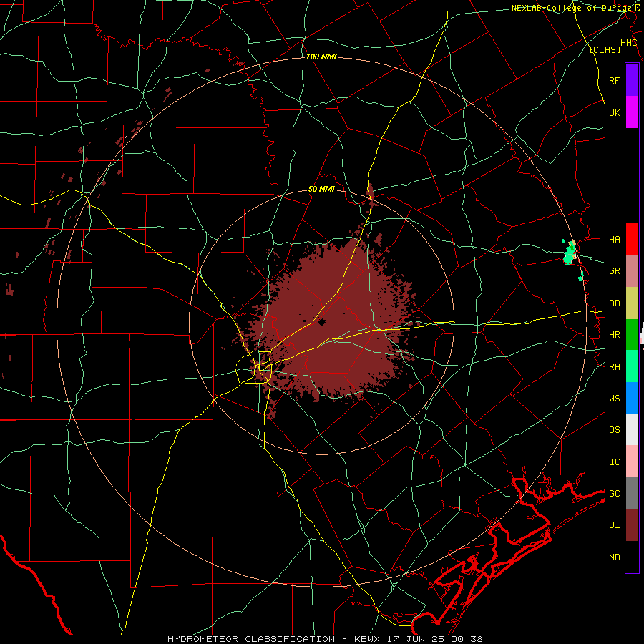Select the GR pink-brown legend swatch
The image size is (644, 644).
click(632, 270)
